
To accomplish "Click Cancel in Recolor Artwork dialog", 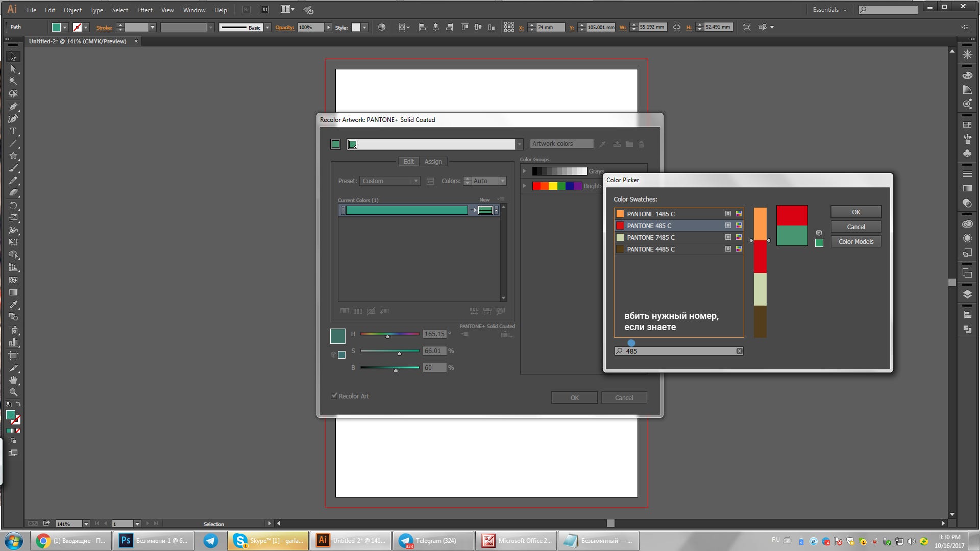I will [624, 397].
